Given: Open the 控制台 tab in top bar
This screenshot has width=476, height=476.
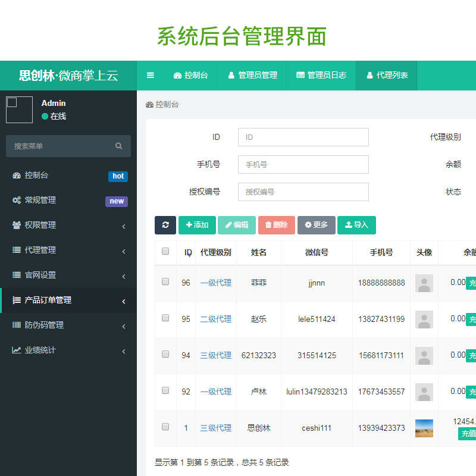Looking at the screenshot, I should [190, 76].
